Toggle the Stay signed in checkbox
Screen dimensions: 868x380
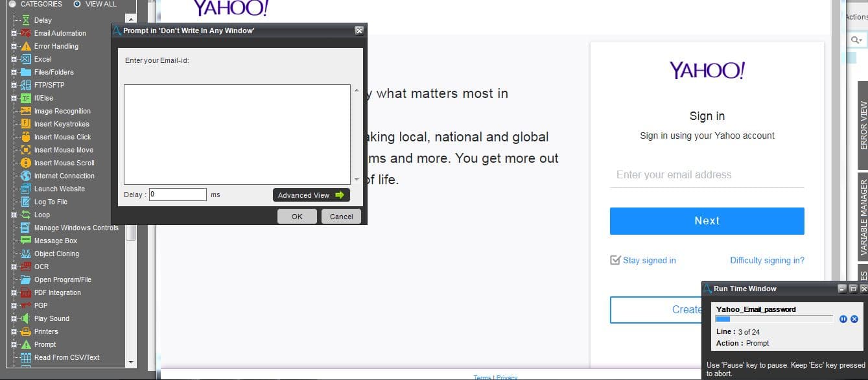(615, 260)
